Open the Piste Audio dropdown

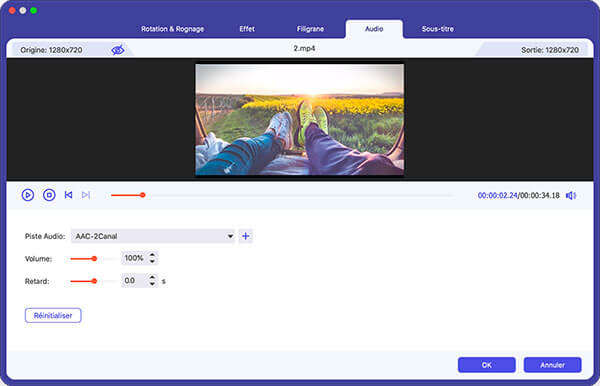click(153, 236)
